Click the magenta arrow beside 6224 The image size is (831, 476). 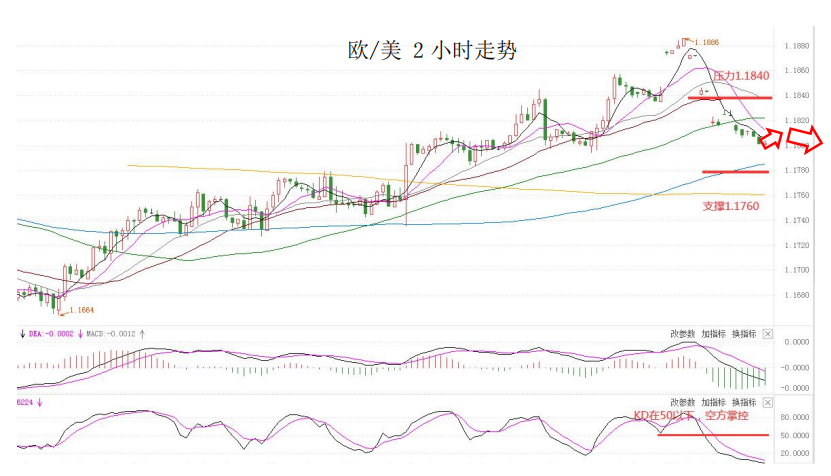[39, 402]
